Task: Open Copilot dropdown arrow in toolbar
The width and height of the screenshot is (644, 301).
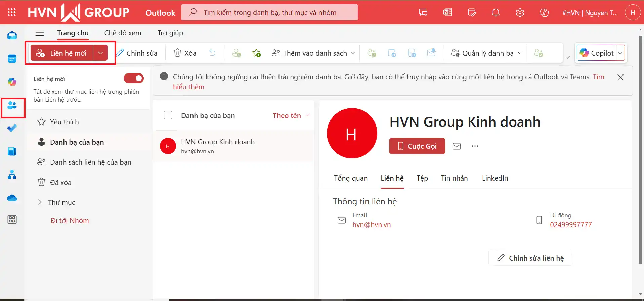Action: click(620, 53)
